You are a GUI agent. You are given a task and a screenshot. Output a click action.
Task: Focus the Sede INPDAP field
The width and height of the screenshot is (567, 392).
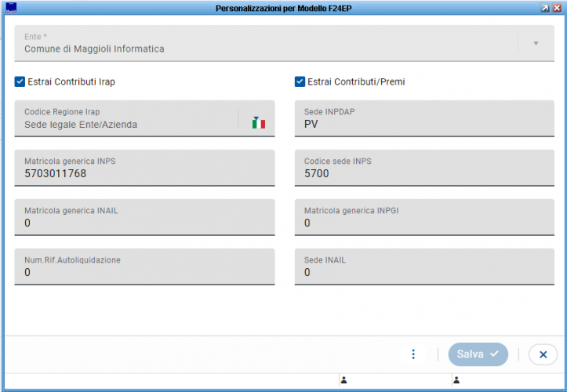(424, 118)
